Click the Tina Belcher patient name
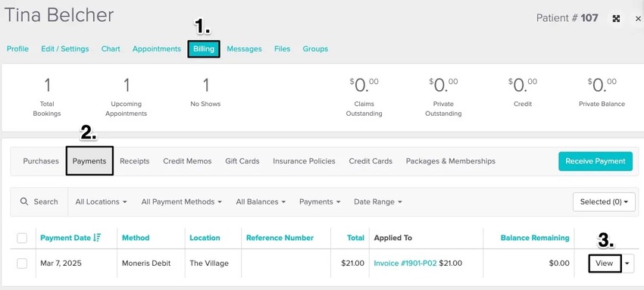 coord(59,16)
